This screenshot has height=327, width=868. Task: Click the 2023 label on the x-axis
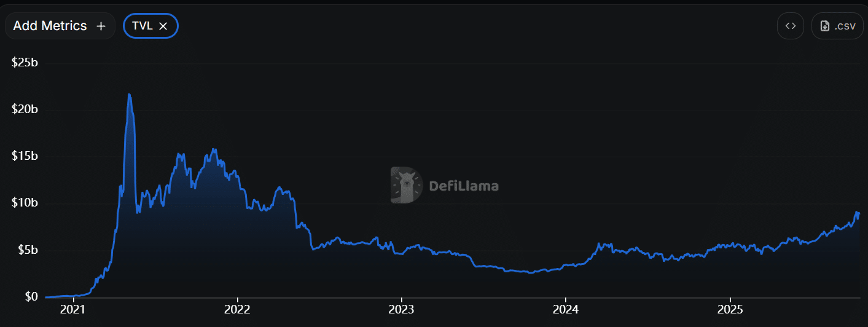point(401,309)
